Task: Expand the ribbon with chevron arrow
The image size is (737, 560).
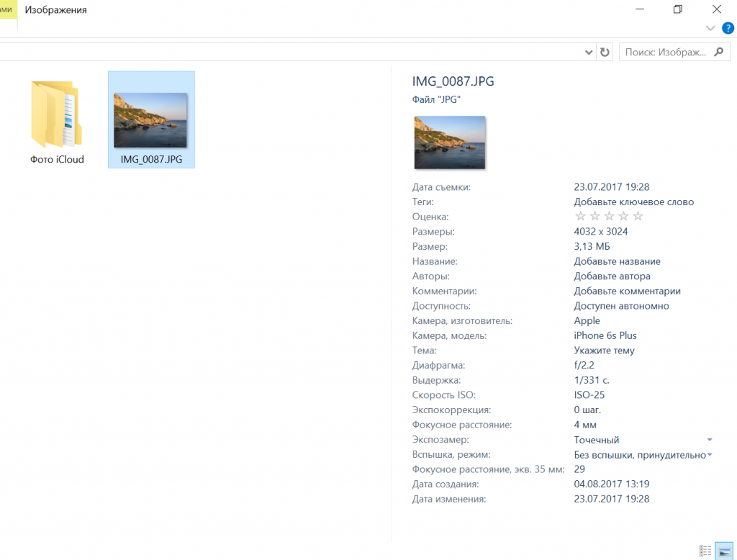Action: (x=710, y=28)
